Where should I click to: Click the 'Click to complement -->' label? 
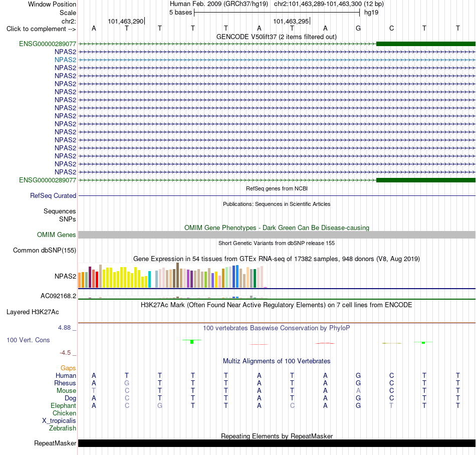[41, 29]
